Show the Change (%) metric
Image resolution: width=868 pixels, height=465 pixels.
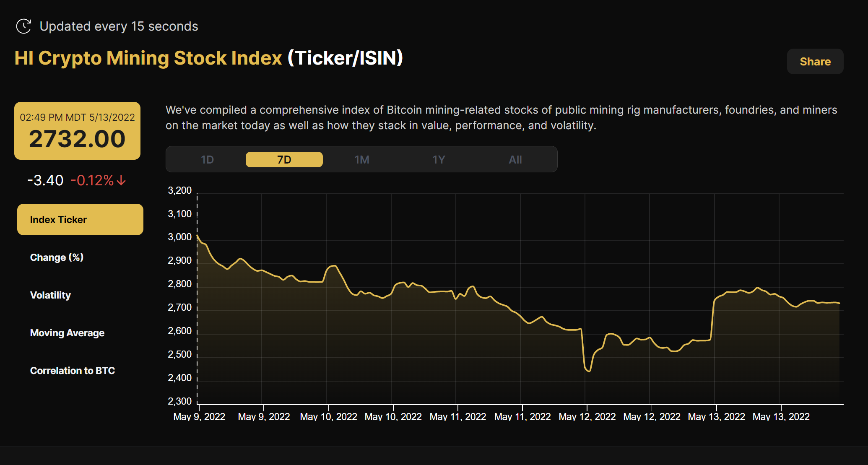click(x=57, y=257)
